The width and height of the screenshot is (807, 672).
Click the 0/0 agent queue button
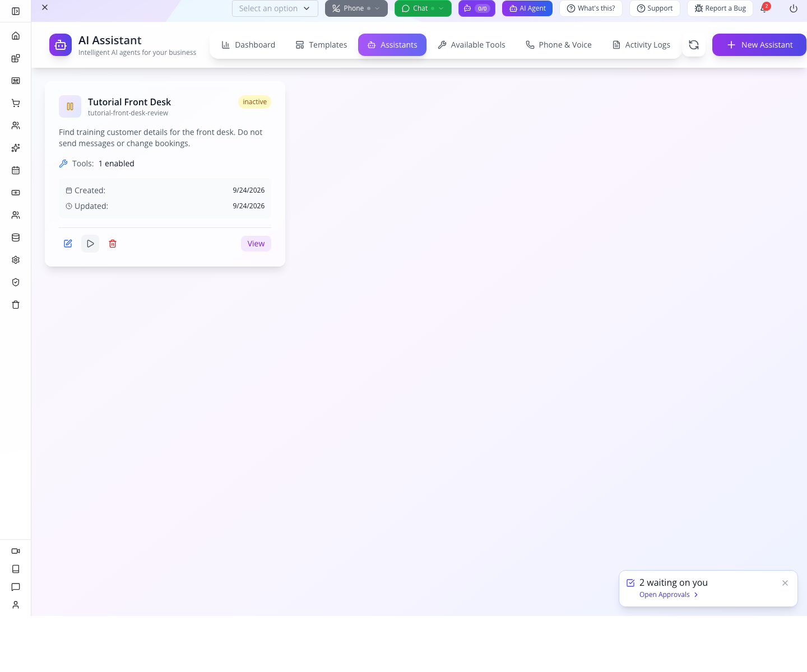477,8
